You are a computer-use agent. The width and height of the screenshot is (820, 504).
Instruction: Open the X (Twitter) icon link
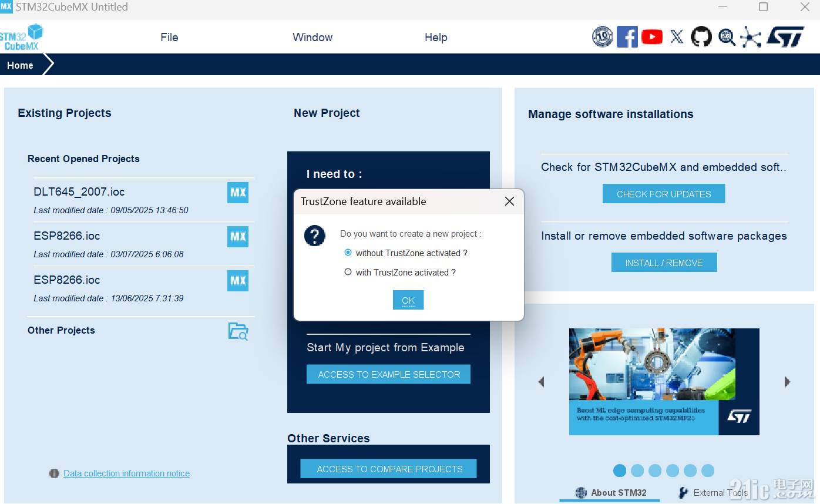[677, 37]
